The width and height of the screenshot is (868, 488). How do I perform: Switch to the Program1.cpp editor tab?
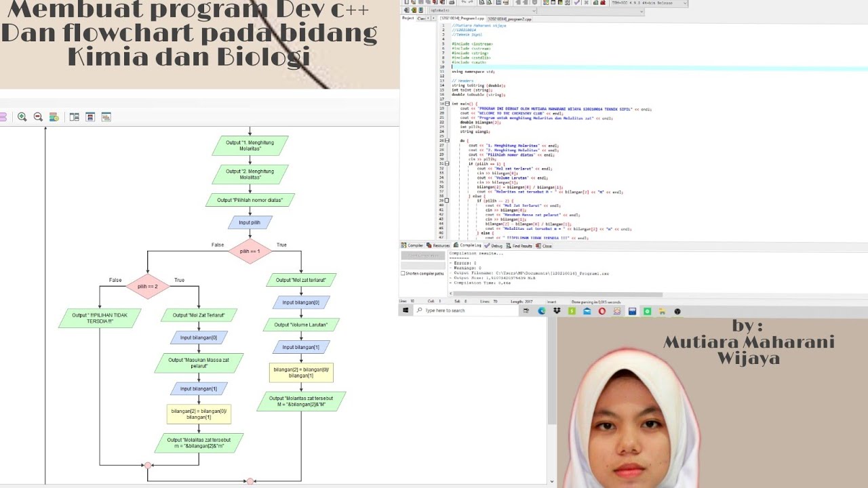[x=462, y=19]
